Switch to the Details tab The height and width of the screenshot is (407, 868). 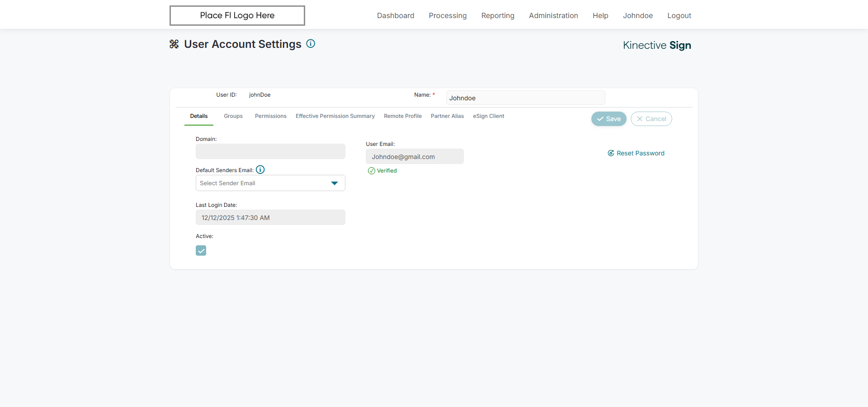(x=199, y=116)
